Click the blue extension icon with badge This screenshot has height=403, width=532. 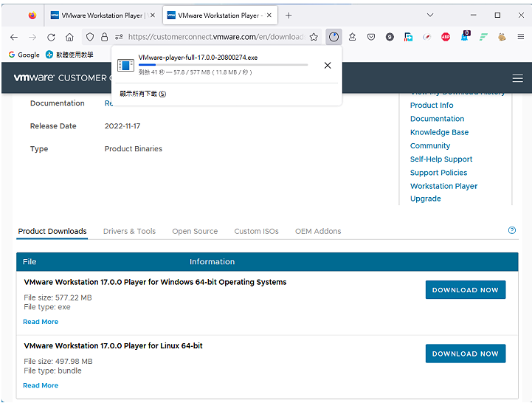pos(465,36)
